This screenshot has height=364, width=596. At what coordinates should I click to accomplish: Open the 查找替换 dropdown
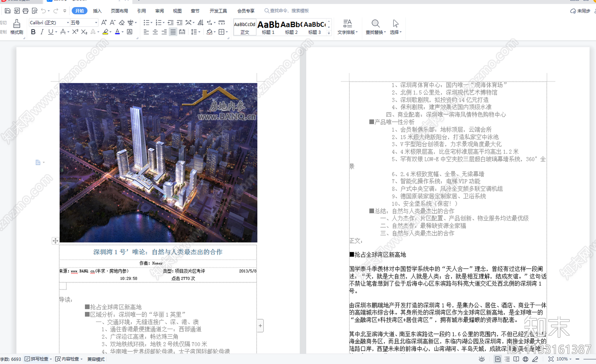[x=375, y=27]
